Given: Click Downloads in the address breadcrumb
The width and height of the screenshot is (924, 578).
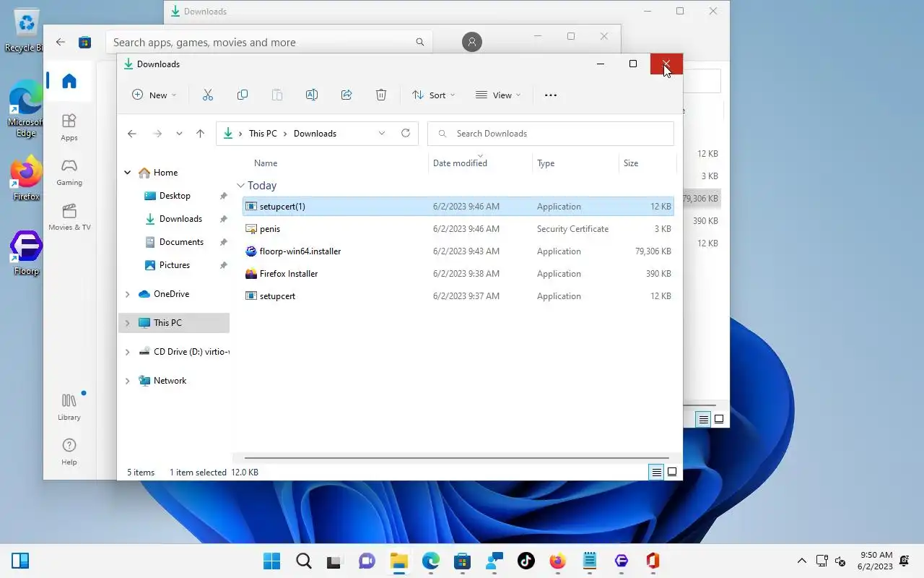Looking at the screenshot, I should (315, 134).
